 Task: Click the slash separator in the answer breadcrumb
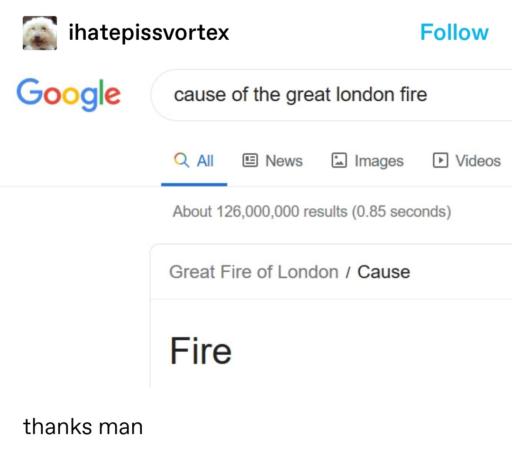348,272
